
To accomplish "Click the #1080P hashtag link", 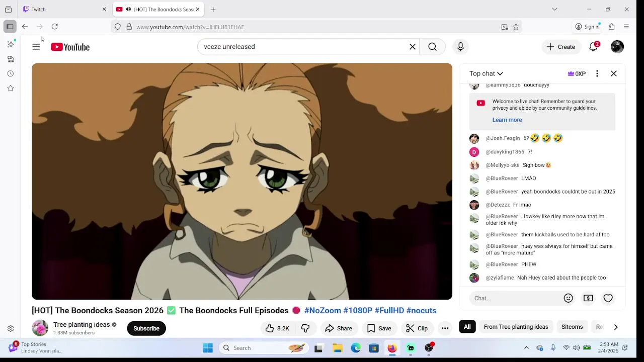I will [358, 311].
